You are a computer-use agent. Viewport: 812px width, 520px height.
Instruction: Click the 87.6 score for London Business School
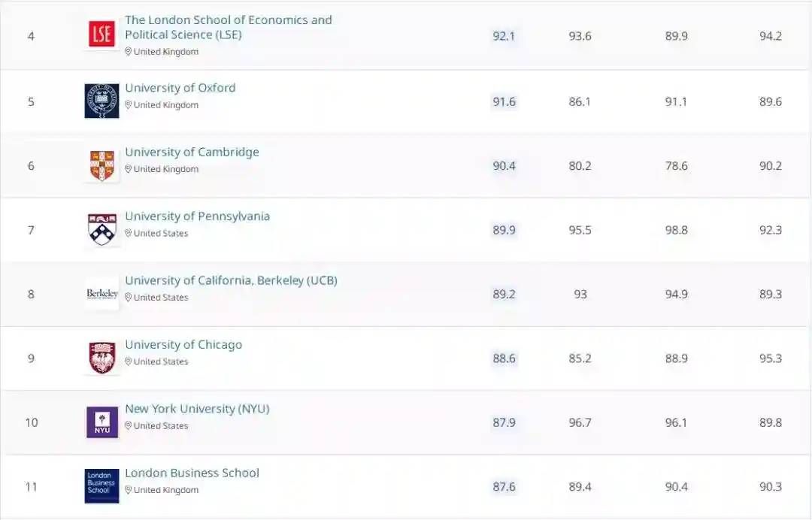click(x=504, y=487)
